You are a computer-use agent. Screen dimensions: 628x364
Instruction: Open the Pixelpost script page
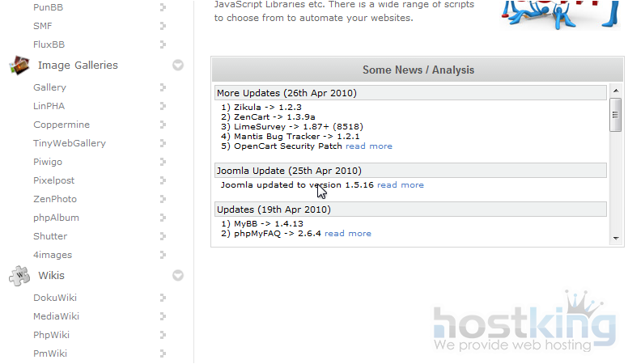point(53,180)
